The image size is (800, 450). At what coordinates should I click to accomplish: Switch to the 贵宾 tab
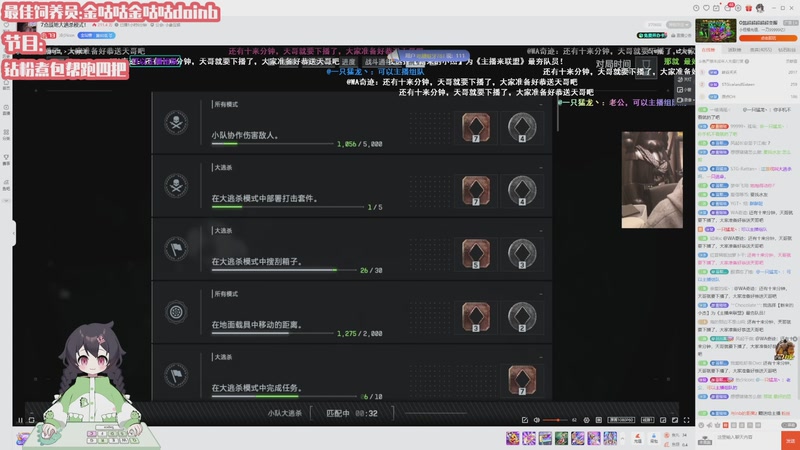761,49
